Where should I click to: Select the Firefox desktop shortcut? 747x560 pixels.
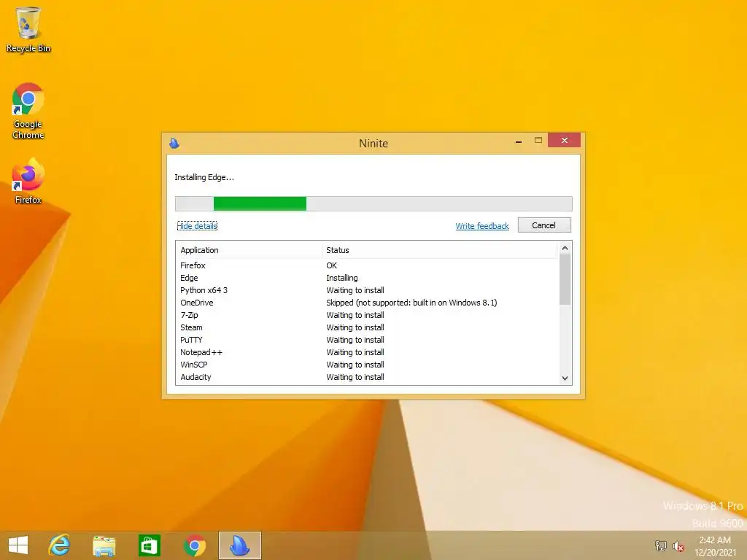pos(28,182)
